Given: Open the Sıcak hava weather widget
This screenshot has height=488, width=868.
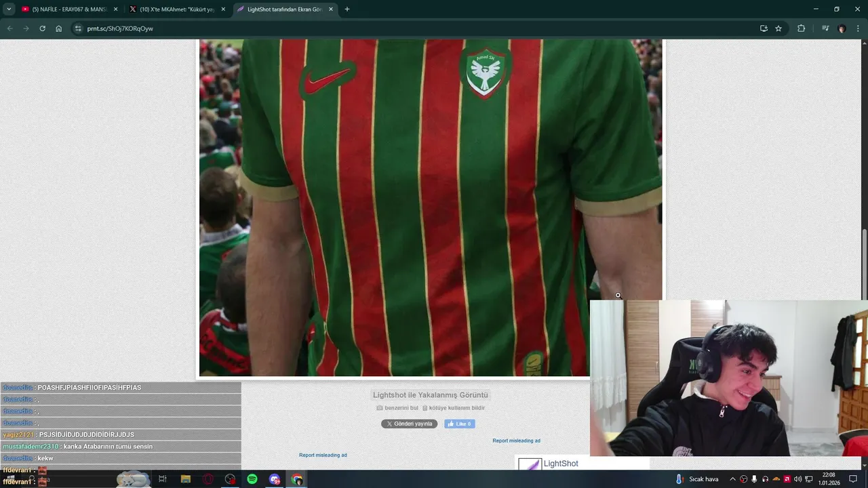Looking at the screenshot, I should 696,479.
